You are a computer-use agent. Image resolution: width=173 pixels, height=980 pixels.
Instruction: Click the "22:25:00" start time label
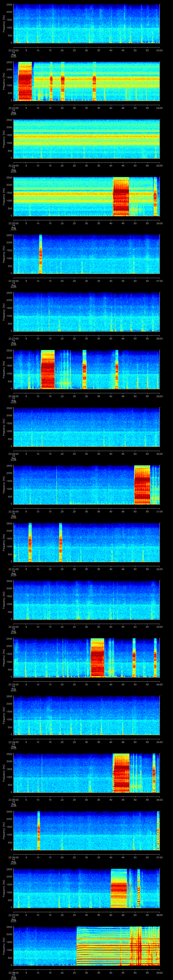point(13,223)
